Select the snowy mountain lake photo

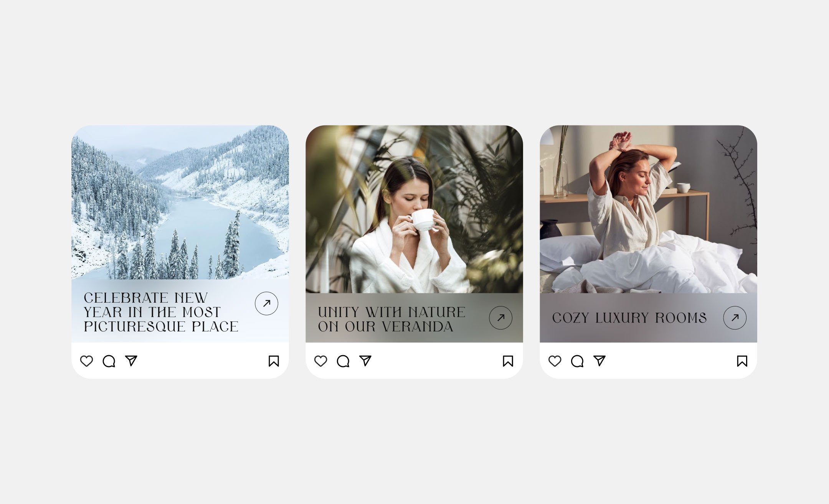180,202
